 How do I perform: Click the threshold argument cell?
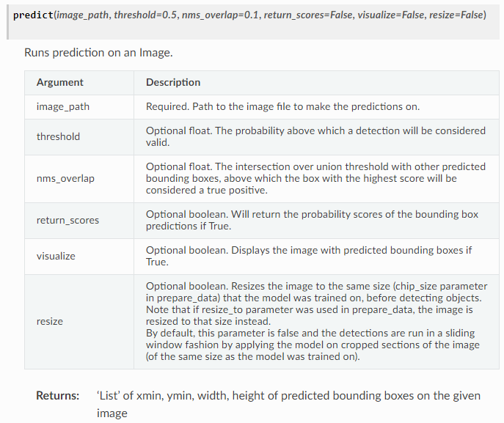point(79,137)
